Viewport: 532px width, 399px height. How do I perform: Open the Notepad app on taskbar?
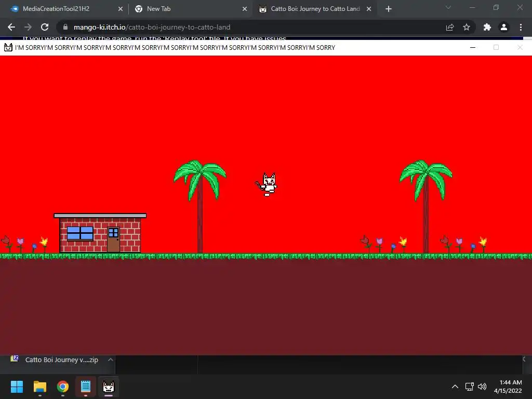pyautogui.click(x=86, y=387)
